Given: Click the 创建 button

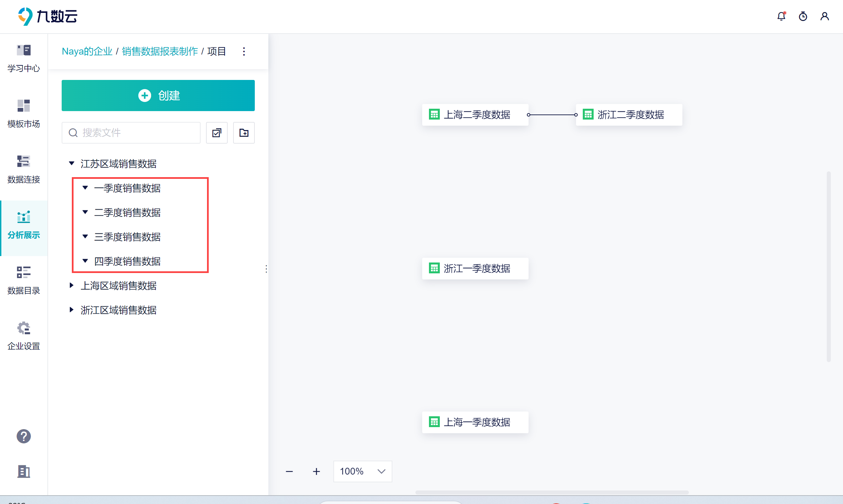Looking at the screenshot, I should pos(158,96).
